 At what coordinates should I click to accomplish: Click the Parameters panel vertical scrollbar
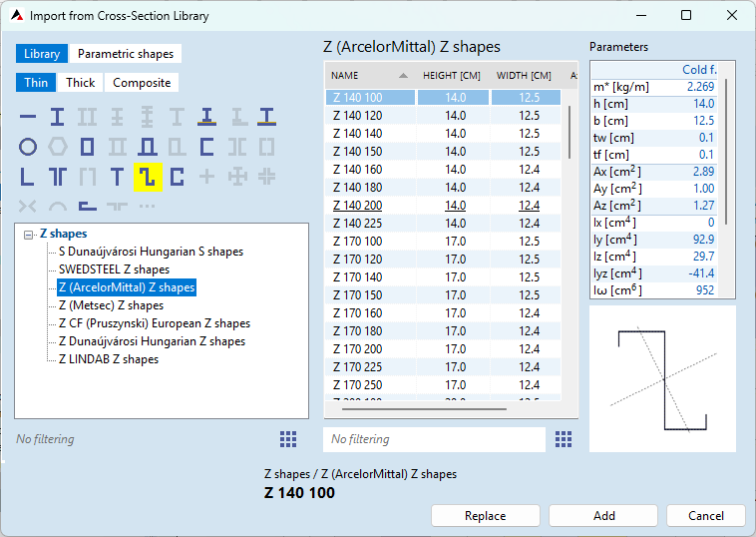(x=726, y=151)
